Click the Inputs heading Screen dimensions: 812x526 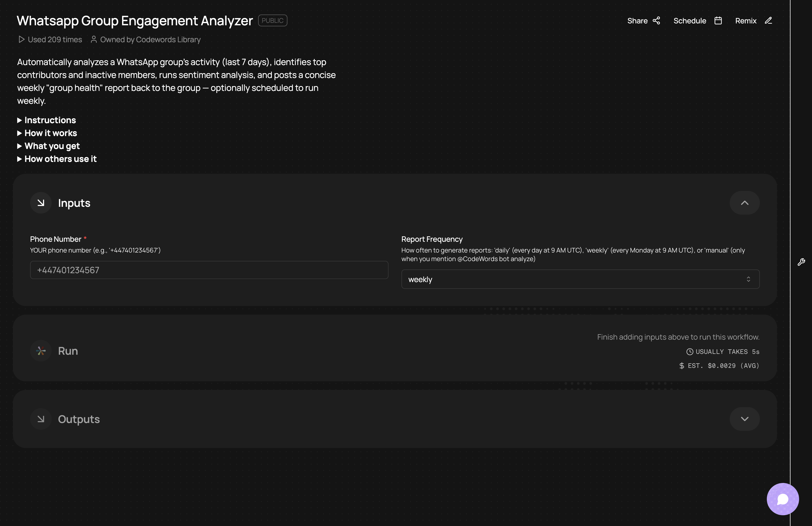pyautogui.click(x=74, y=203)
